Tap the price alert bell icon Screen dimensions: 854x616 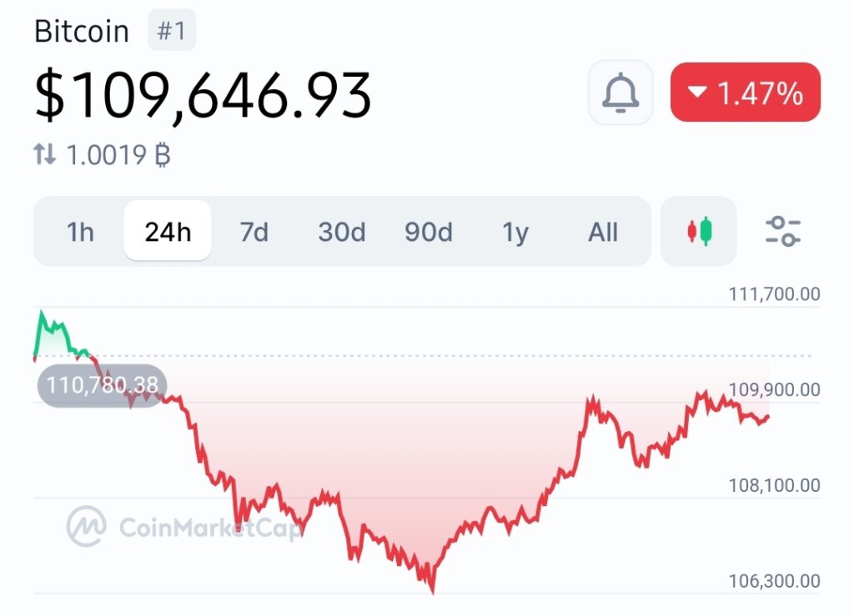[x=620, y=93]
